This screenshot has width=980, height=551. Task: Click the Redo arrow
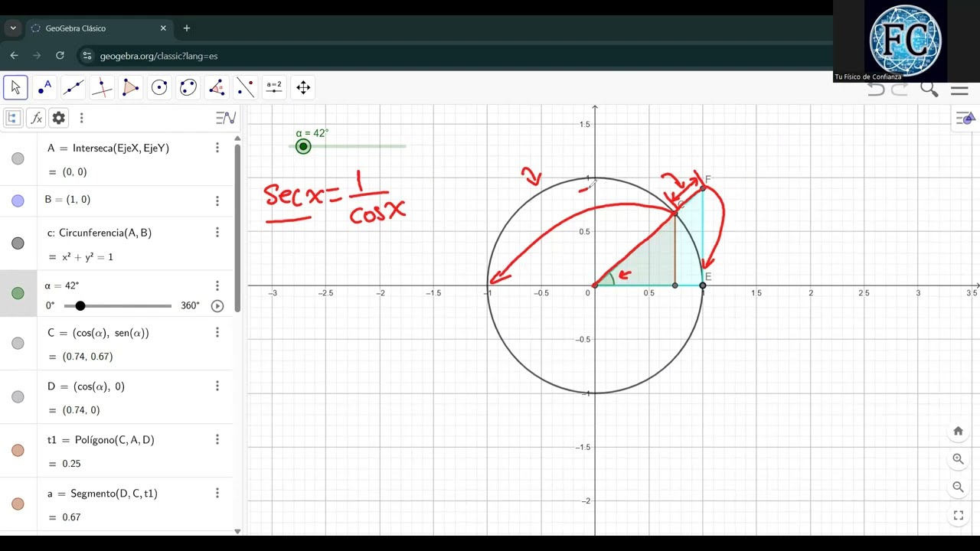tap(900, 90)
